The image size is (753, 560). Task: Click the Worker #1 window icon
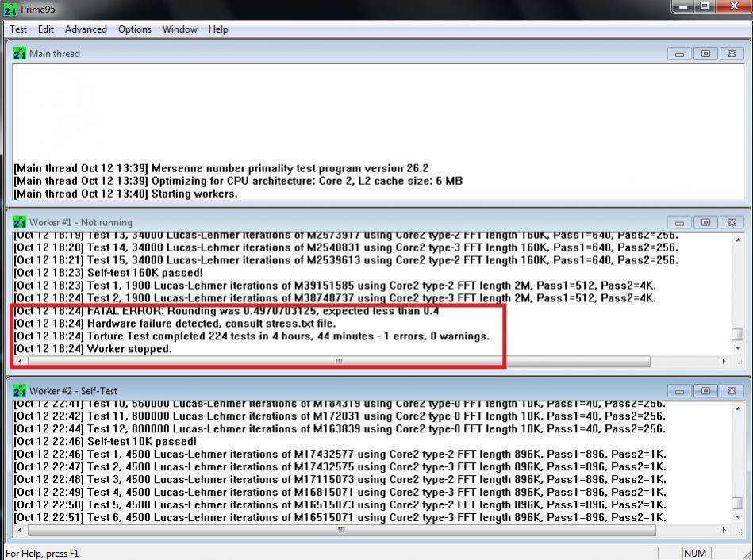(20, 222)
